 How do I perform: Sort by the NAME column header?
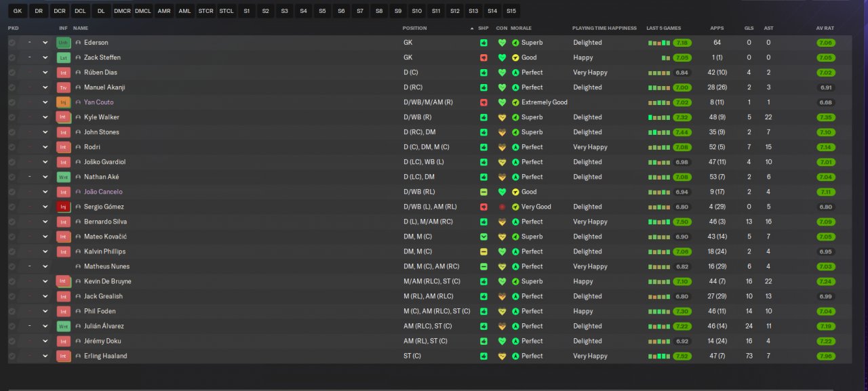[81, 28]
